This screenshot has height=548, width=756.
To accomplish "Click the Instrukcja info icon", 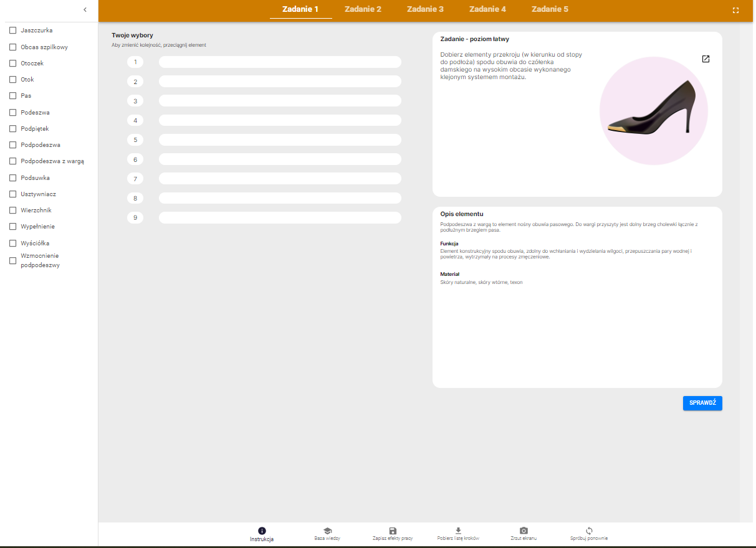I will click(262, 531).
